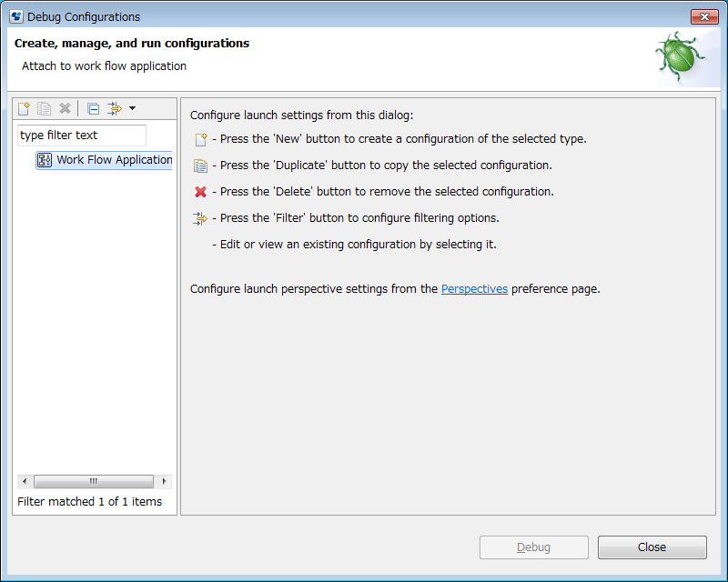Click the Close button
The image size is (728, 582).
(652, 547)
